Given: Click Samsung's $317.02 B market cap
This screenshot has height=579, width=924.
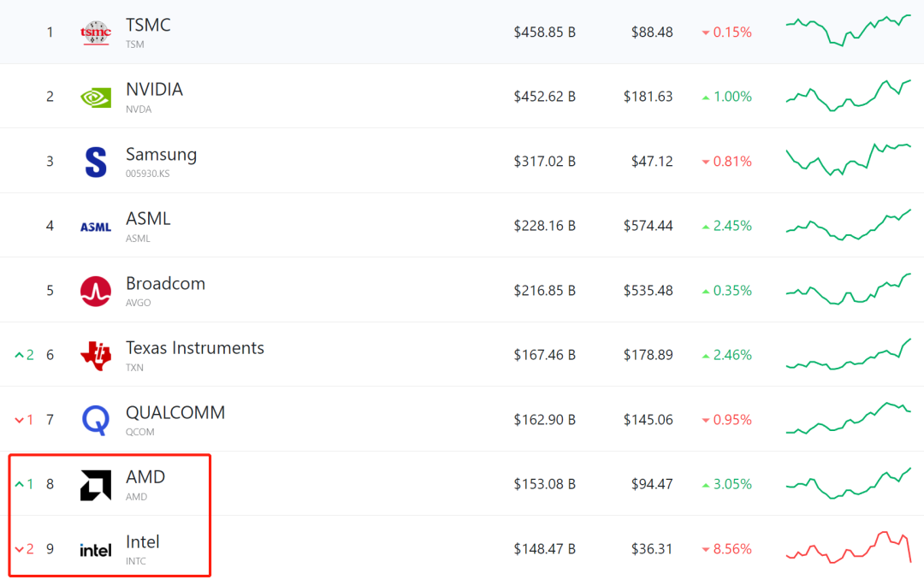Looking at the screenshot, I should pos(544,162).
